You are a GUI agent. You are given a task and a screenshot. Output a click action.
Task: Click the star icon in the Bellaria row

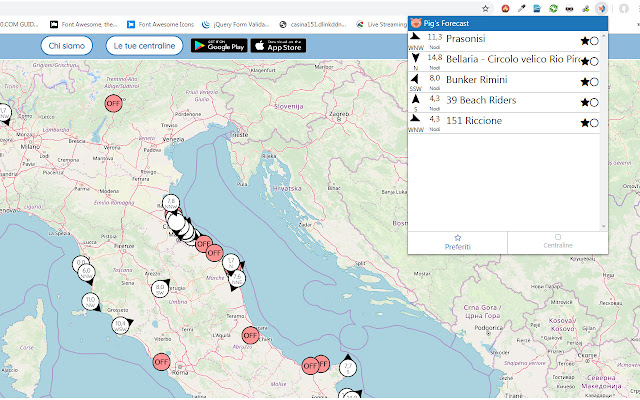(585, 61)
